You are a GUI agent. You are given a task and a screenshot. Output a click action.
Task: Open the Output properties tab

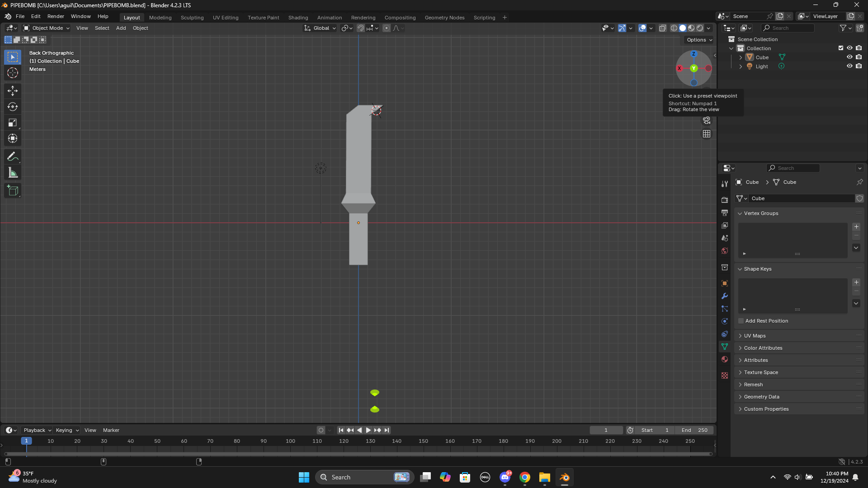coord(725,212)
